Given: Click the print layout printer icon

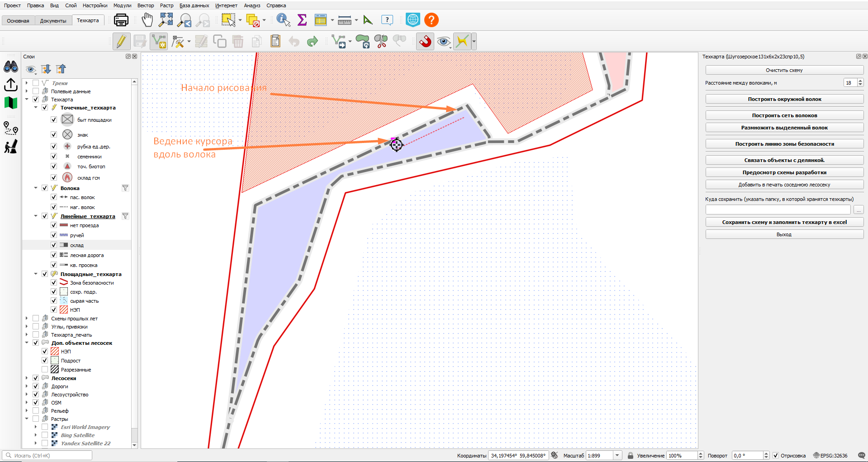Looking at the screenshot, I should pos(121,20).
